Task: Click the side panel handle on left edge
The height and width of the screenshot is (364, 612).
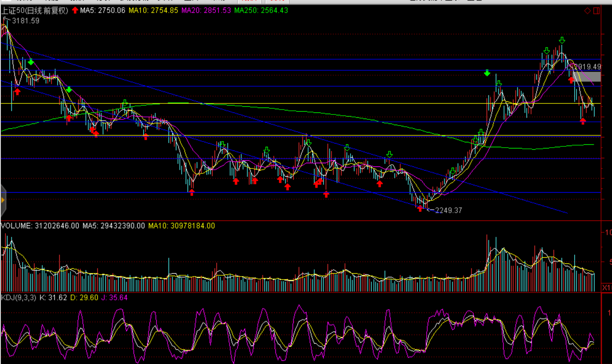Action: [x=3, y=200]
